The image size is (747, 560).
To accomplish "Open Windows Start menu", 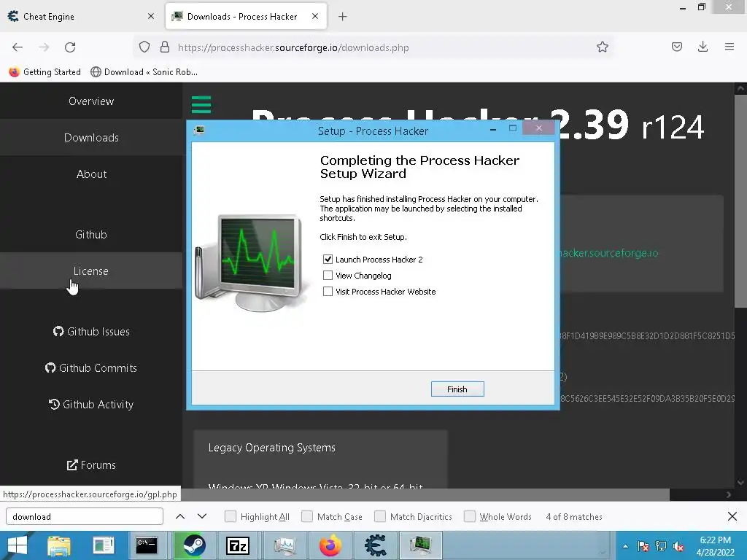I will click(x=18, y=545).
